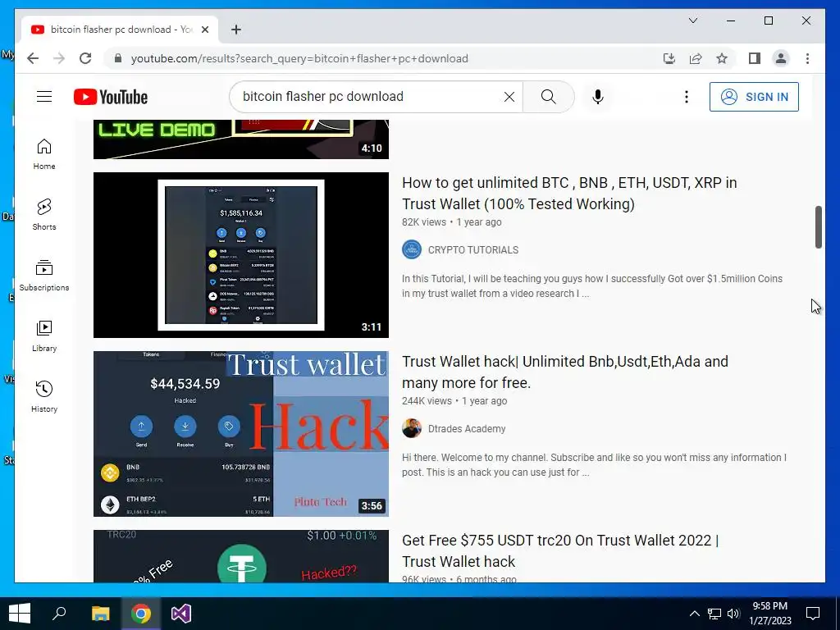Click the Chrome taskbar icon
The height and width of the screenshot is (630, 840).
point(141,614)
